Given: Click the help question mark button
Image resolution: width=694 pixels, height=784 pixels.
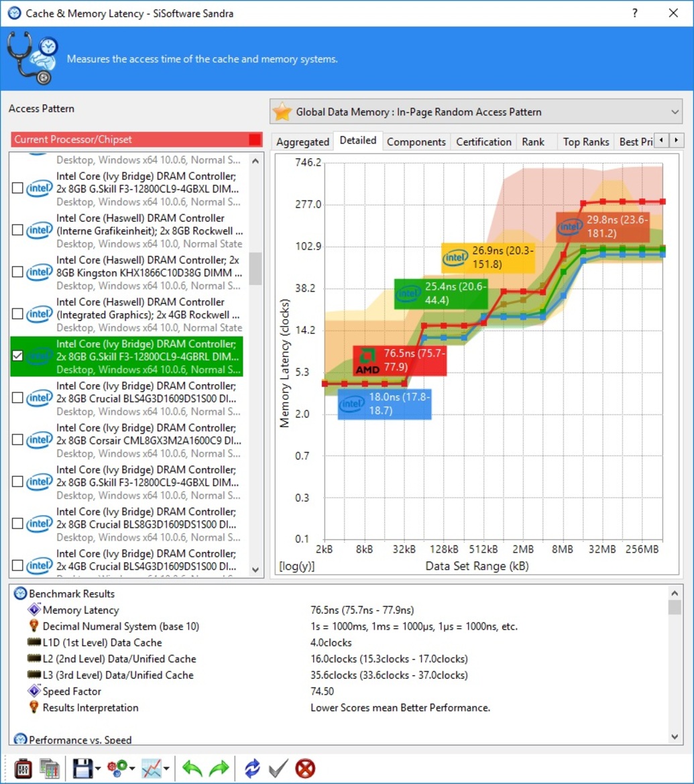Looking at the screenshot, I should coord(635,13).
